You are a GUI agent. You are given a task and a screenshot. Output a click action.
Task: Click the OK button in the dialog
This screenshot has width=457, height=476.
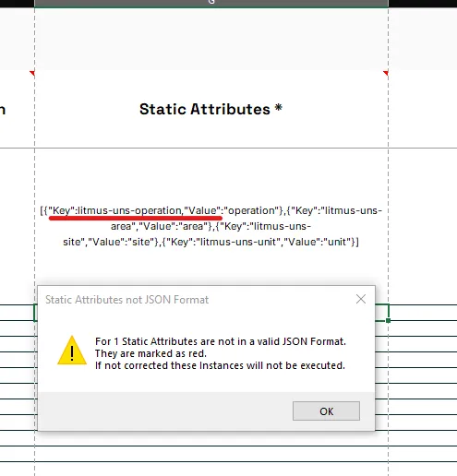point(326,411)
